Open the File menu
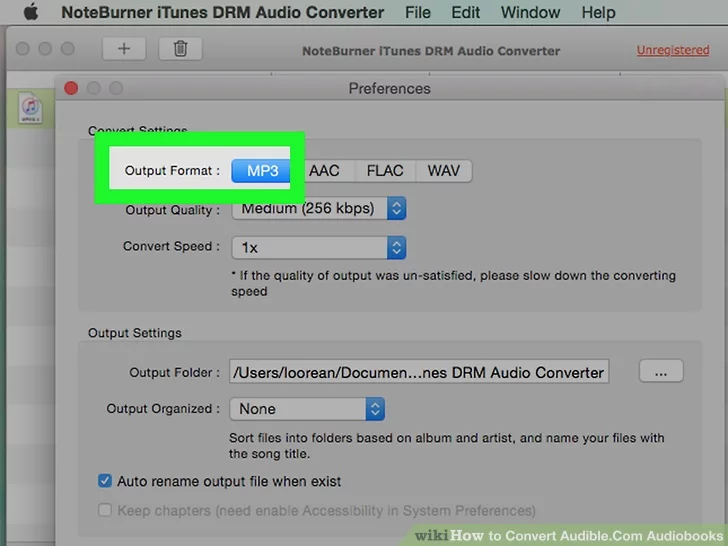Screen dimensions: 728x546 pyautogui.click(x=418, y=13)
